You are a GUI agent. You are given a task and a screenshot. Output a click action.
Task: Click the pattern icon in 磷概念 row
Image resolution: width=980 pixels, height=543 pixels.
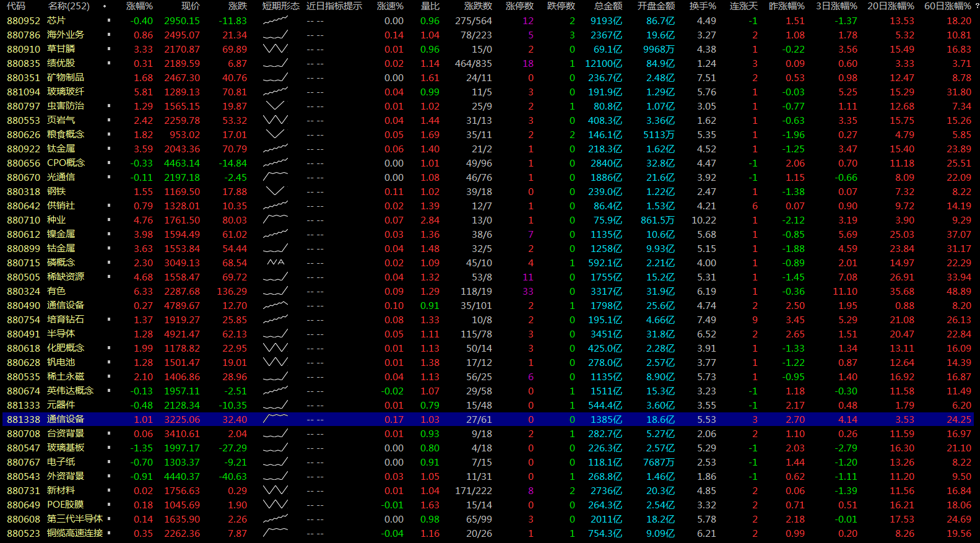click(275, 263)
